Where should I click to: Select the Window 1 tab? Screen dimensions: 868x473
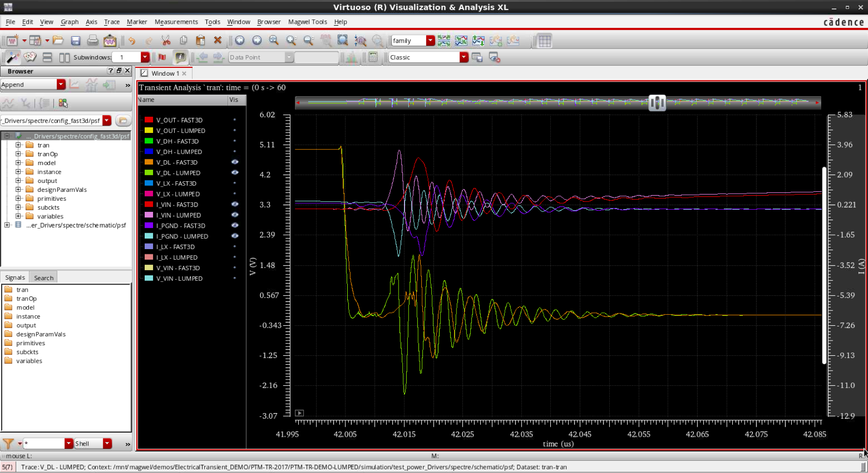[165, 74]
